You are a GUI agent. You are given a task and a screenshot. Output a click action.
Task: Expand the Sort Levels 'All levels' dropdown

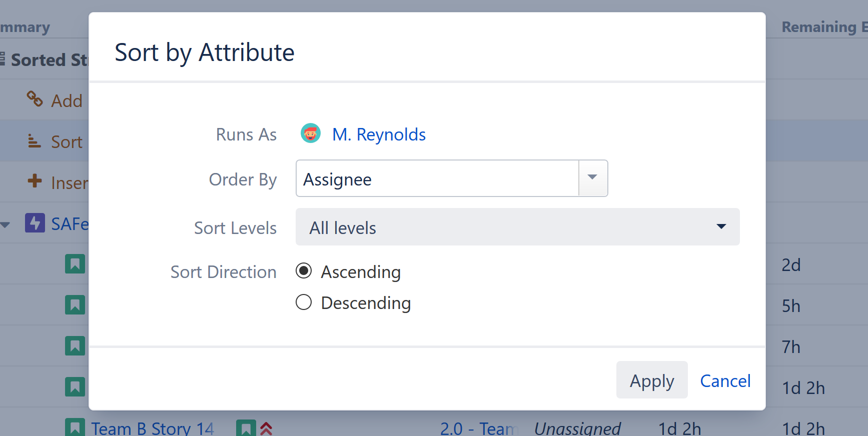coord(517,227)
